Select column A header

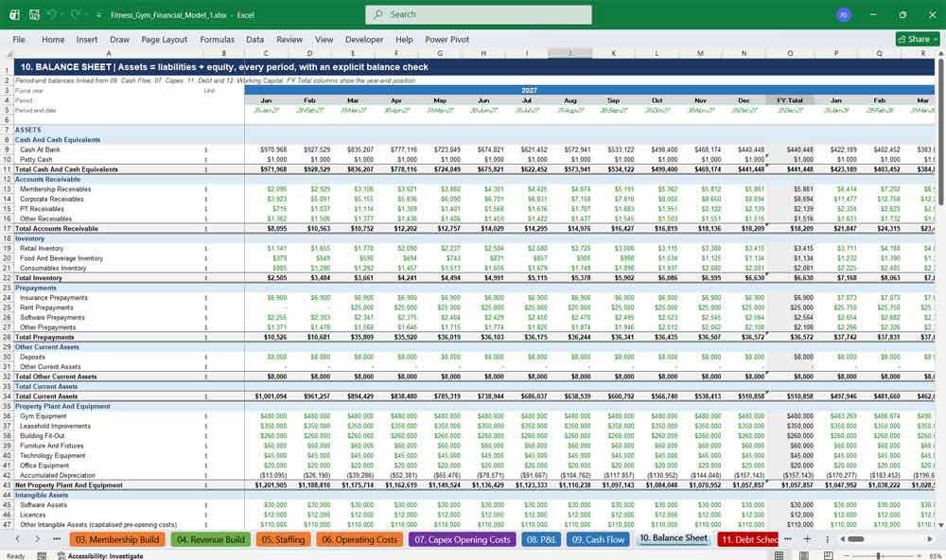[109, 54]
